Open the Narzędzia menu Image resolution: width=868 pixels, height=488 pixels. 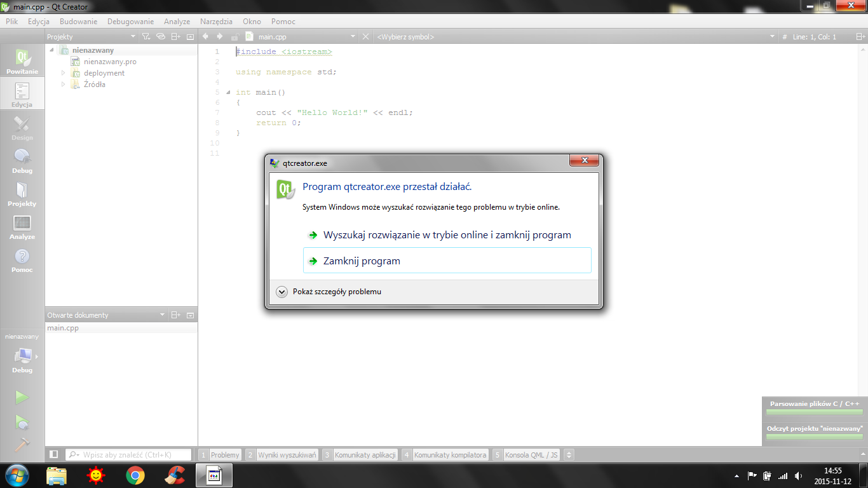click(216, 22)
